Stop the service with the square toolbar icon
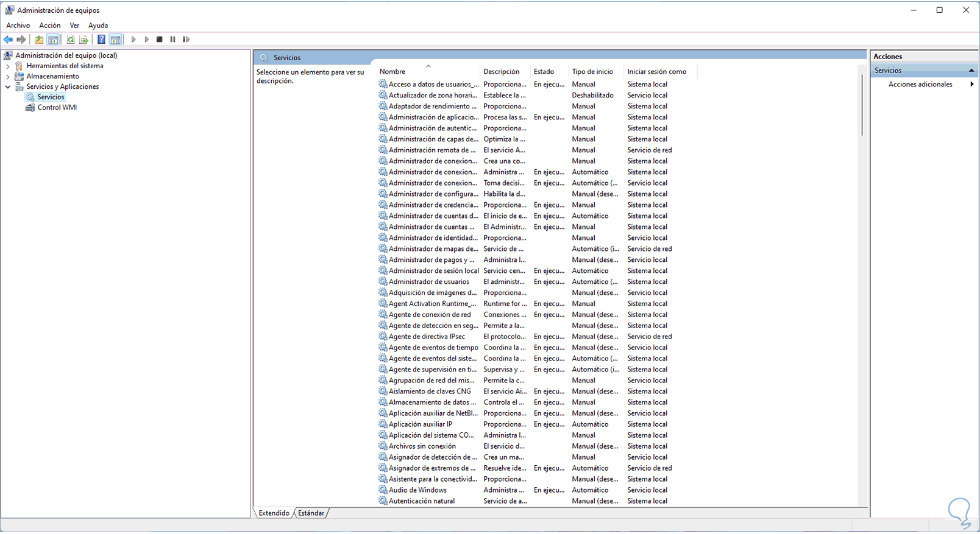This screenshot has height=534, width=980. coord(160,40)
